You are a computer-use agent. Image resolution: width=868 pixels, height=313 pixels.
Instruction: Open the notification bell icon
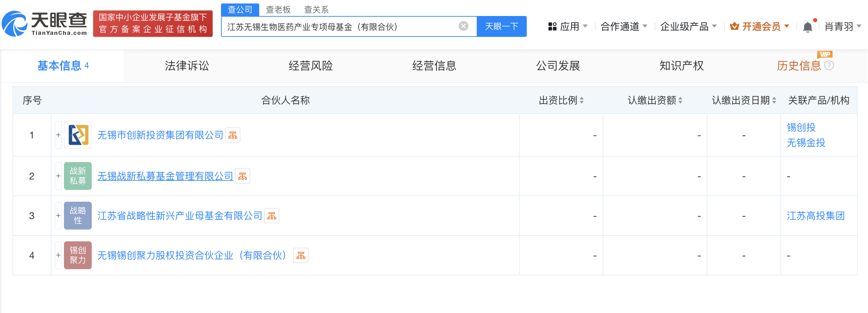pos(808,26)
